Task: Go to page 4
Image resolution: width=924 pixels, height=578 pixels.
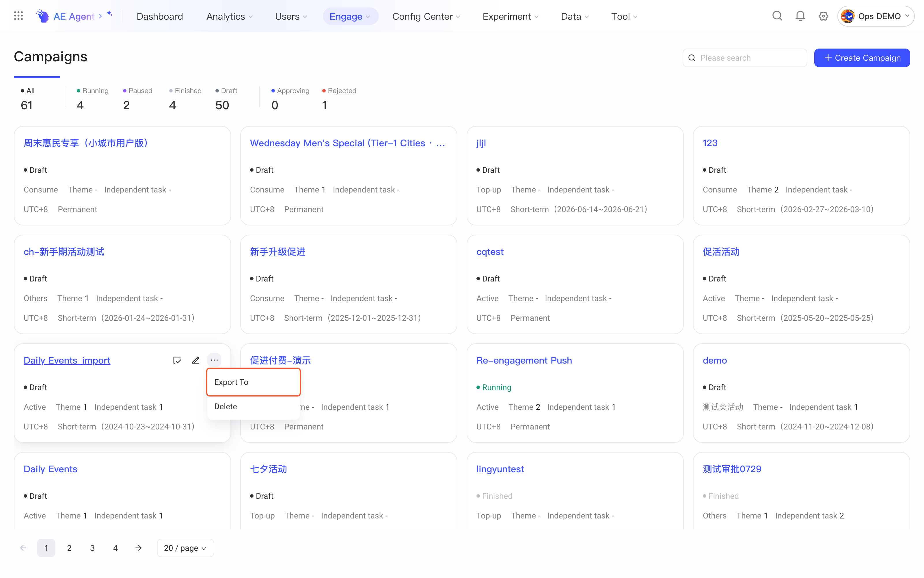Action: (115, 548)
